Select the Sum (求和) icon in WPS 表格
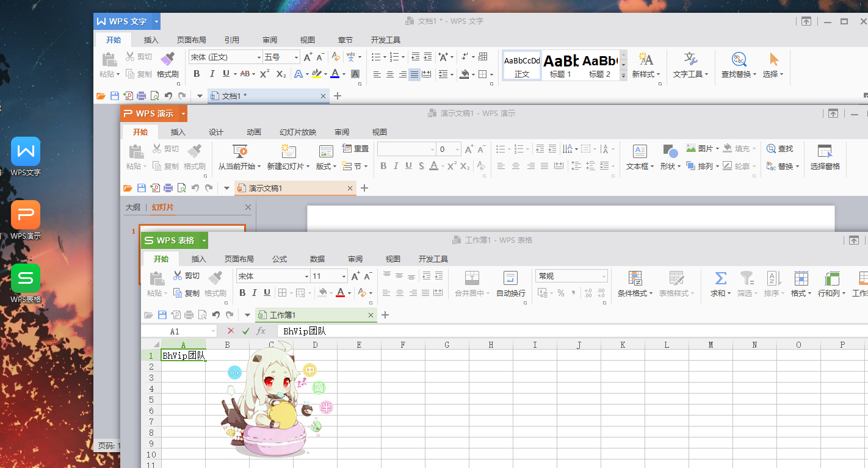The width and height of the screenshot is (868, 468). point(720,281)
